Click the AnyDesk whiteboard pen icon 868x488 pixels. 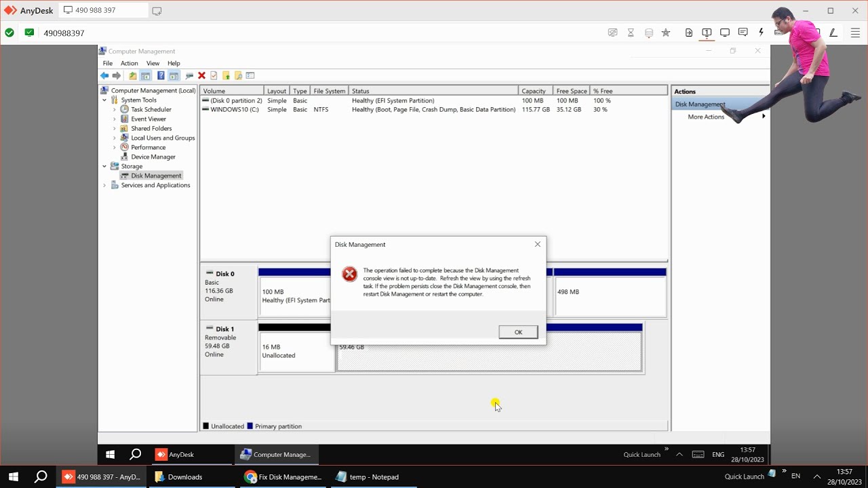click(833, 33)
